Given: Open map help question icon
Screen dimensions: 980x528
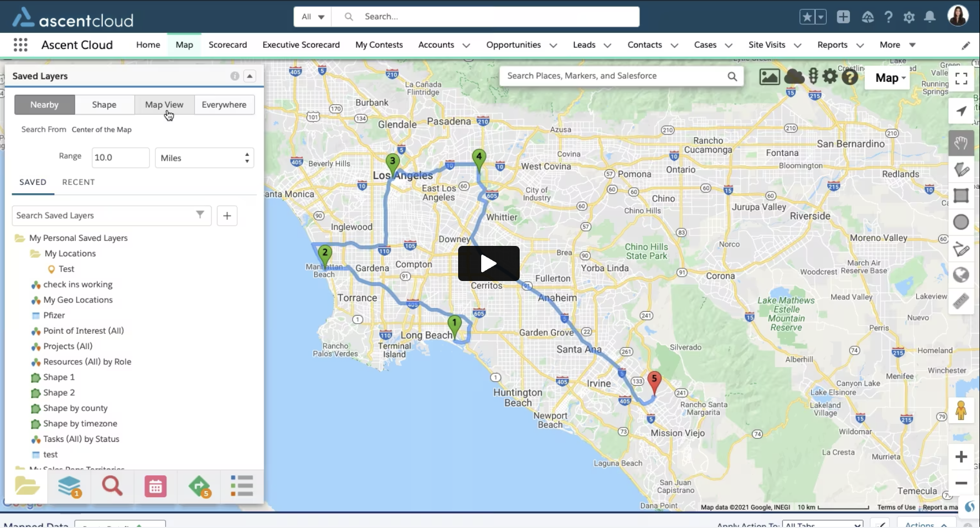Looking at the screenshot, I should coord(850,77).
